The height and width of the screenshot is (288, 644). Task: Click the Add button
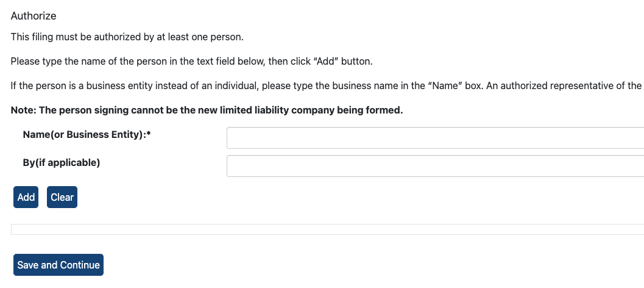26,197
